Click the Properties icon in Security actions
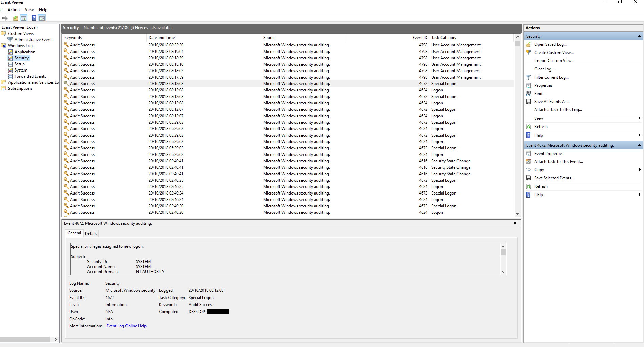The height and width of the screenshot is (347, 644). click(x=528, y=86)
